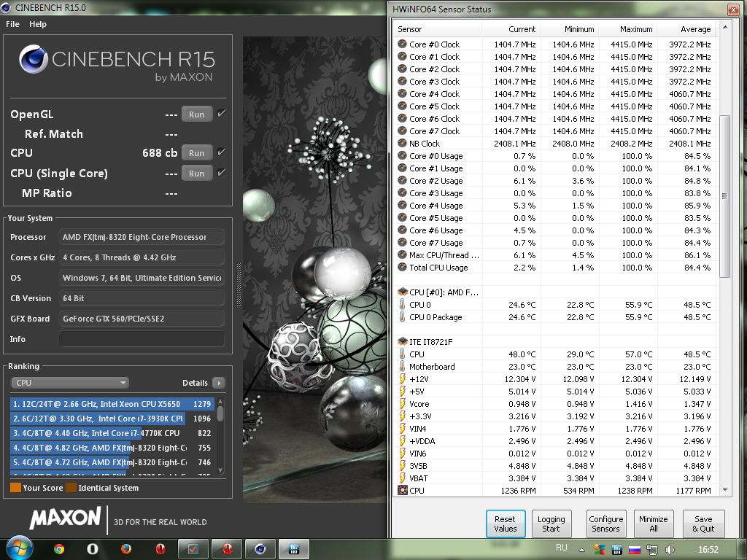Click the Minimum column header
Image resolution: width=747 pixels, height=560 pixels.
(x=569, y=29)
